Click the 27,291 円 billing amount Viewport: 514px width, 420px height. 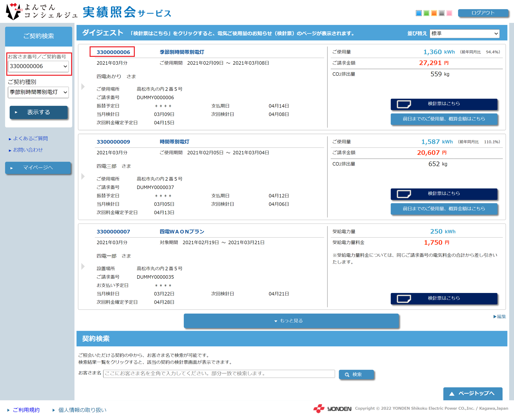[434, 63]
